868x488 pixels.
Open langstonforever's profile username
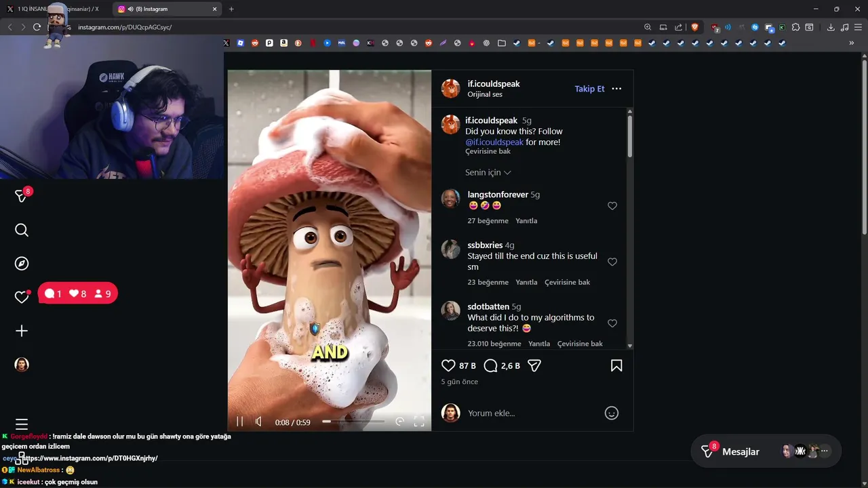tap(498, 195)
